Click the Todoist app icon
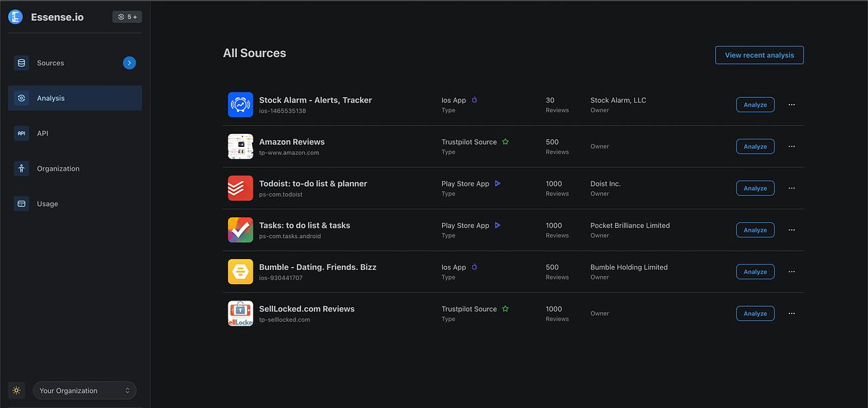 (240, 188)
